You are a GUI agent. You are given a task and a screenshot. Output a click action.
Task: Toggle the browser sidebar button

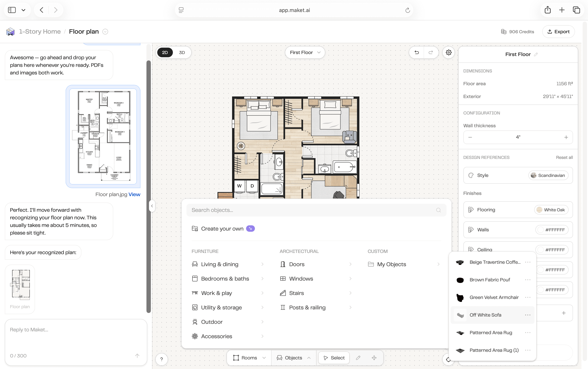pyautogui.click(x=12, y=10)
